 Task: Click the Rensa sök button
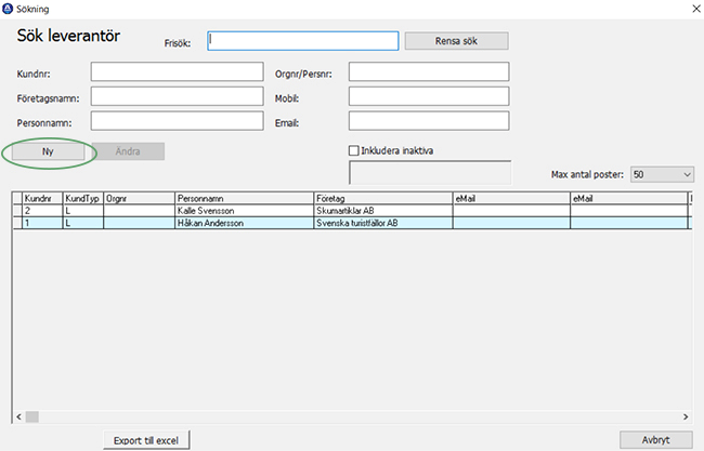click(x=456, y=41)
